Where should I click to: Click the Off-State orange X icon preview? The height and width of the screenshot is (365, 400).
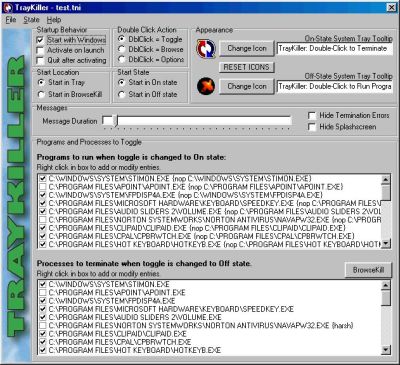click(x=206, y=86)
